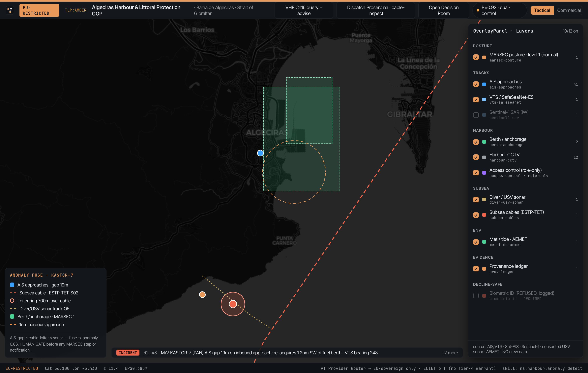Image resolution: width=588 pixels, height=373 pixels.
Task: Click the AIS approaches count 41
Action: coord(575,84)
